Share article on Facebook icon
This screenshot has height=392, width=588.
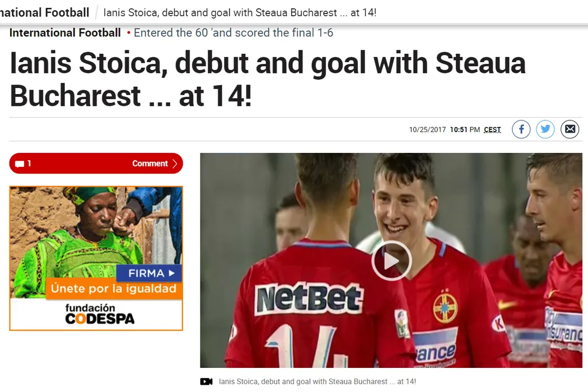click(521, 129)
